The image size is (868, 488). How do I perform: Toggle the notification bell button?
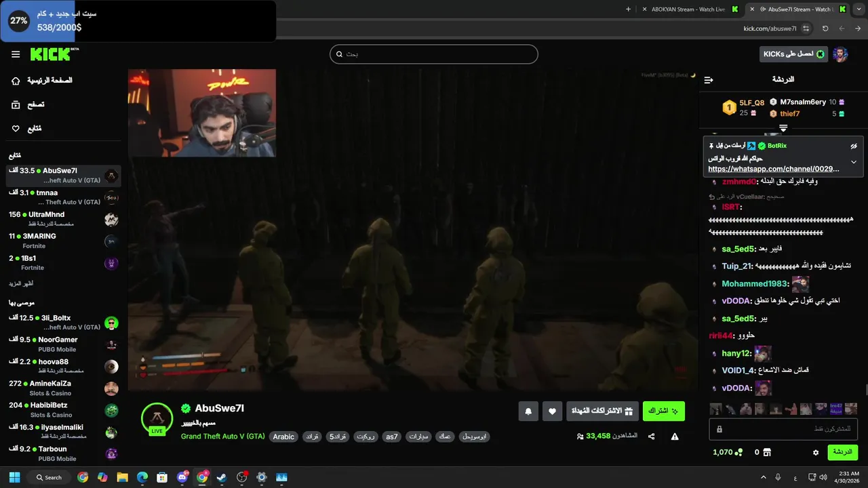[528, 411]
